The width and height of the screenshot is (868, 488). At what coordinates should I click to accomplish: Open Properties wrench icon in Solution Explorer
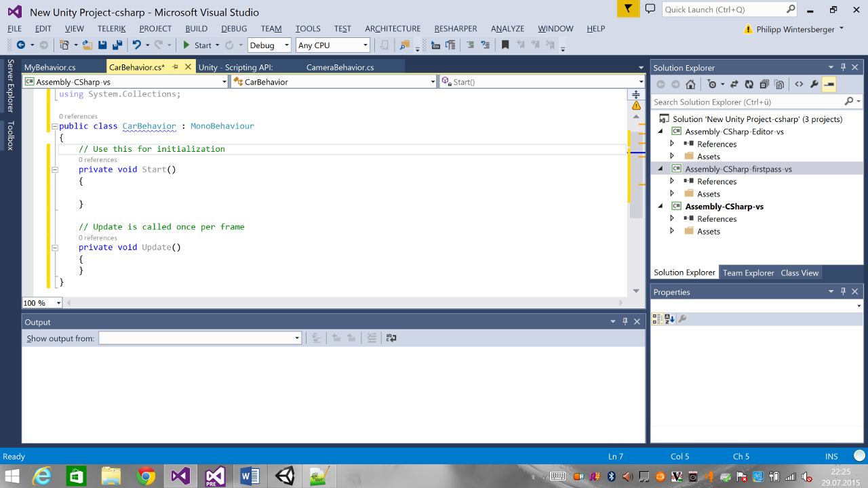tap(814, 84)
